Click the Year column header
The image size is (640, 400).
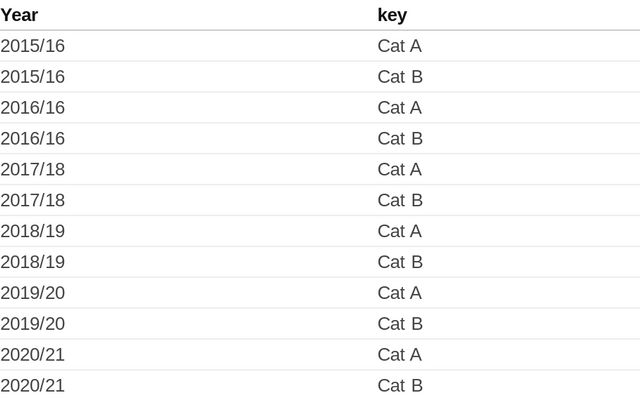click(19, 15)
